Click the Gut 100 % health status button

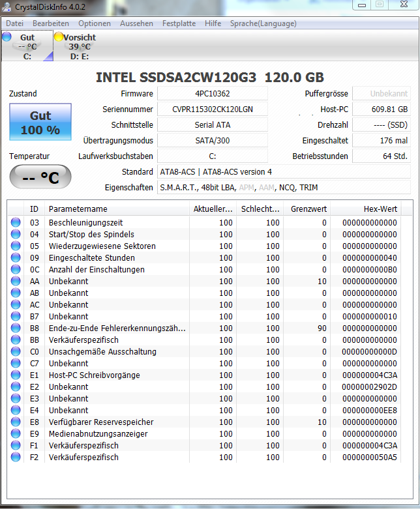pos(40,122)
